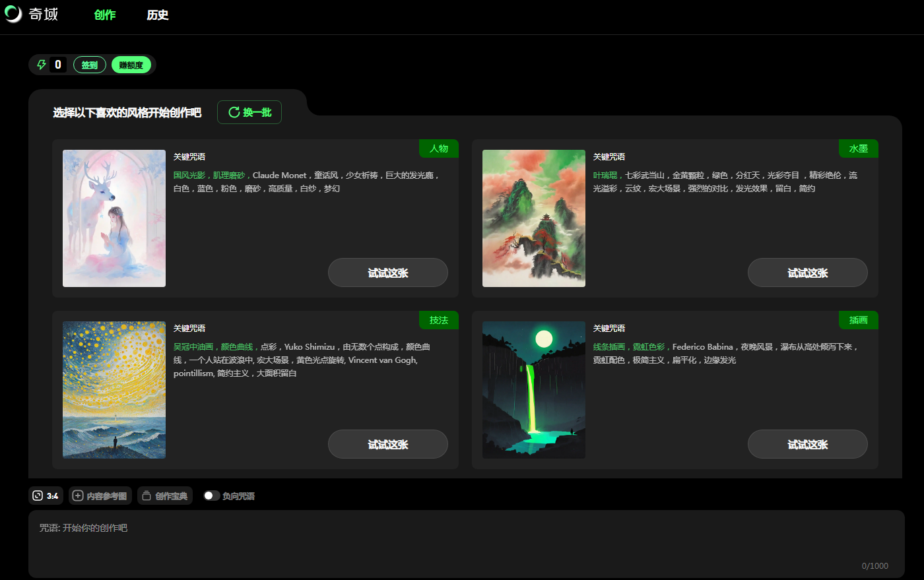Click 试试这张 on the 技法 card
Image resolution: width=924 pixels, height=580 pixels.
pyautogui.click(x=388, y=444)
